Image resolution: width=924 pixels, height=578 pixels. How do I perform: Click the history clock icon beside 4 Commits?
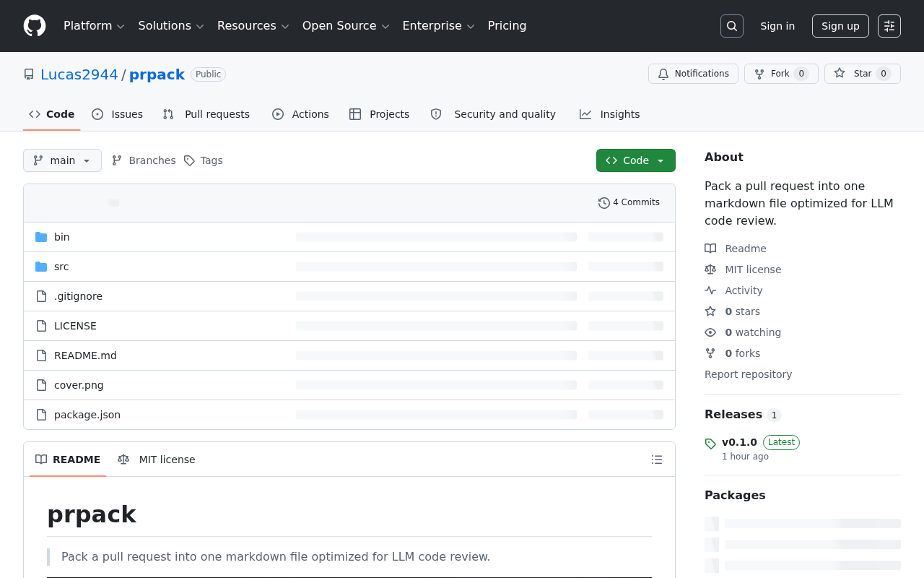[604, 203]
